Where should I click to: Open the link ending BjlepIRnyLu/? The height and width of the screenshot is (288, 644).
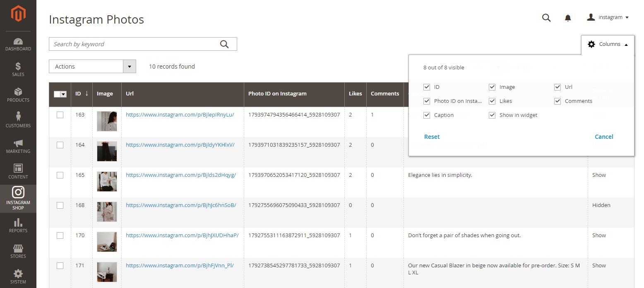pyautogui.click(x=180, y=115)
